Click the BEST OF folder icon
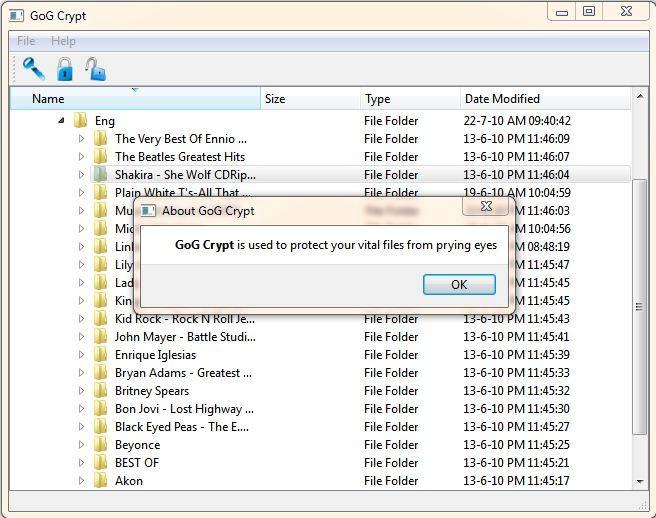 click(x=100, y=463)
